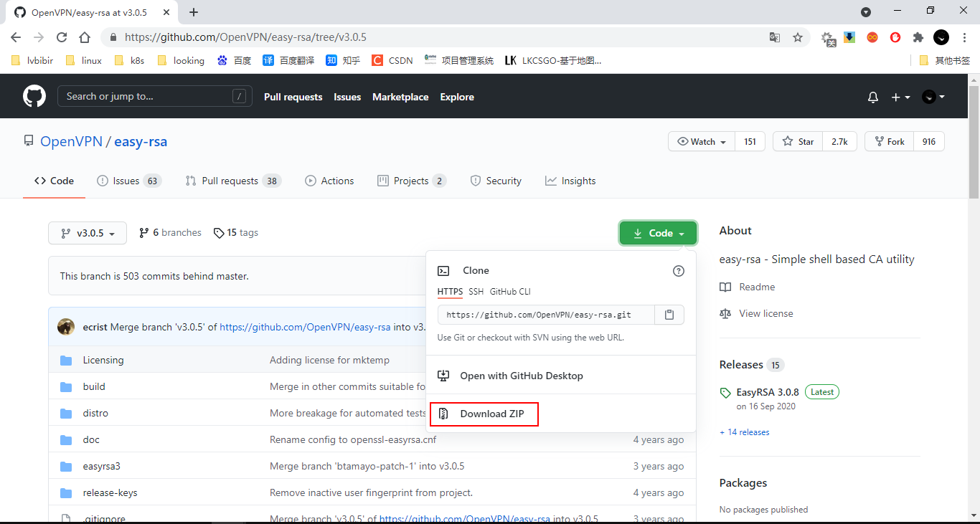
Task: Focus the Search or jump to field
Action: (147, 97)
